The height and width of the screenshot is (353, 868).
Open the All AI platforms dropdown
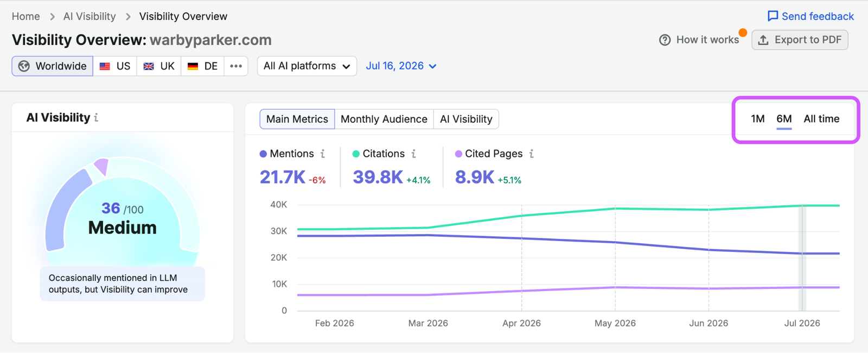(307, 66)
